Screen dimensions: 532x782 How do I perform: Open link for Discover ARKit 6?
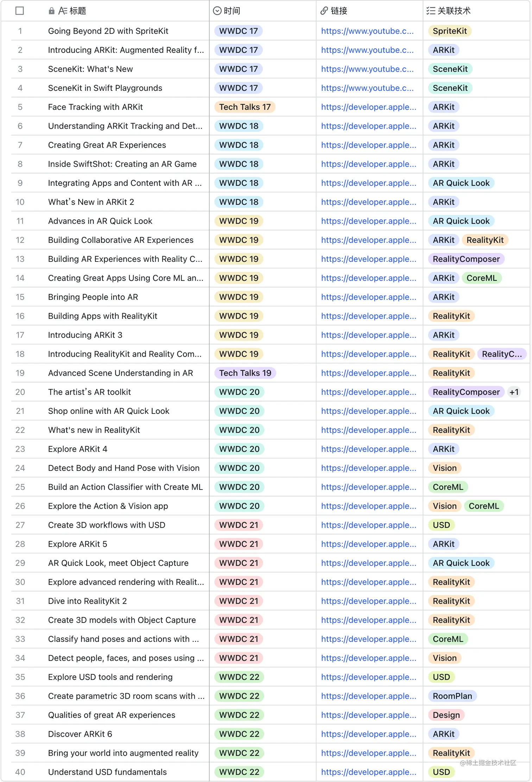369,734
